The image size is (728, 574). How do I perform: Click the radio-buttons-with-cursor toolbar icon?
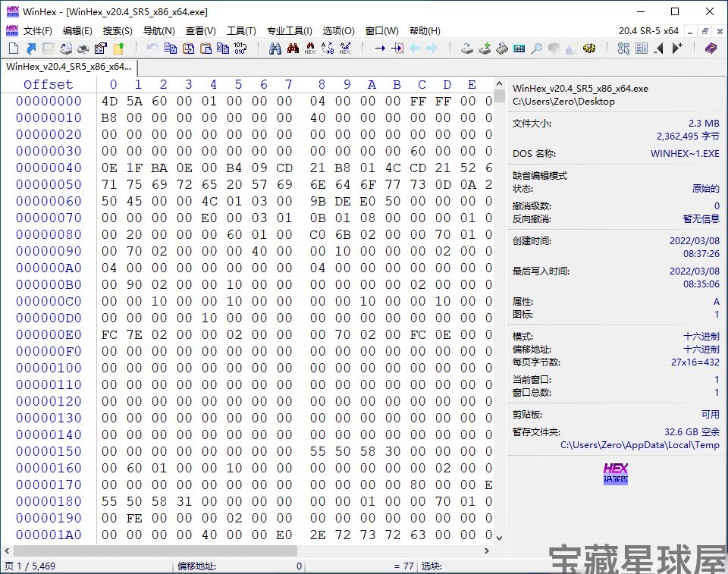click(623, 49)
